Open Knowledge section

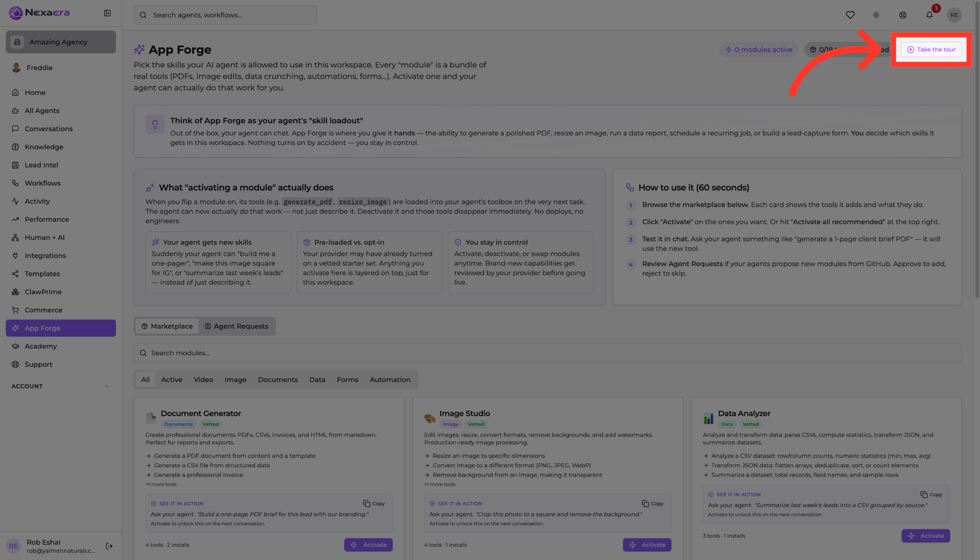[61, 147]
